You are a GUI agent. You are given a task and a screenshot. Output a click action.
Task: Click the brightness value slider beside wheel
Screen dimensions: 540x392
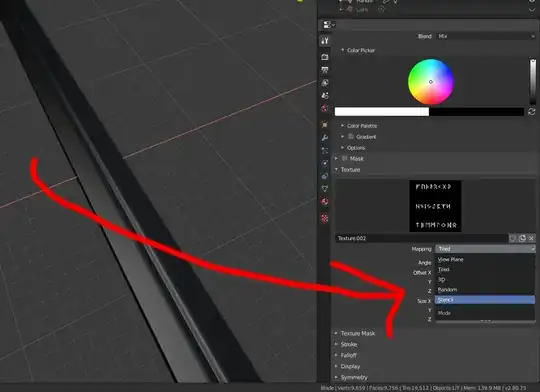point(533,82)
